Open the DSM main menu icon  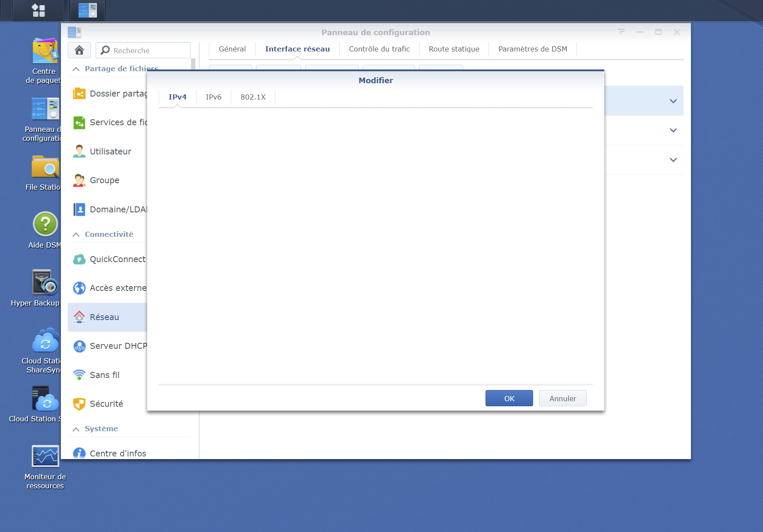[38, 10]
